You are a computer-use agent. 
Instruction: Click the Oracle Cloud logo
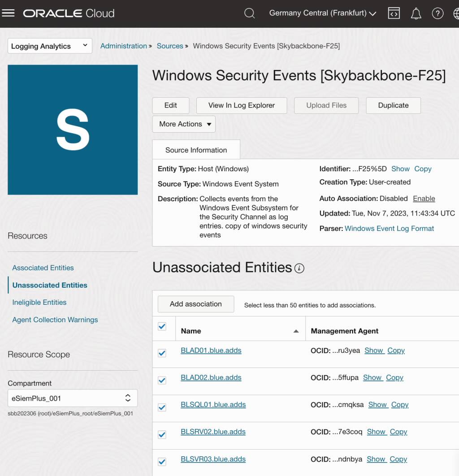(68, 13)
